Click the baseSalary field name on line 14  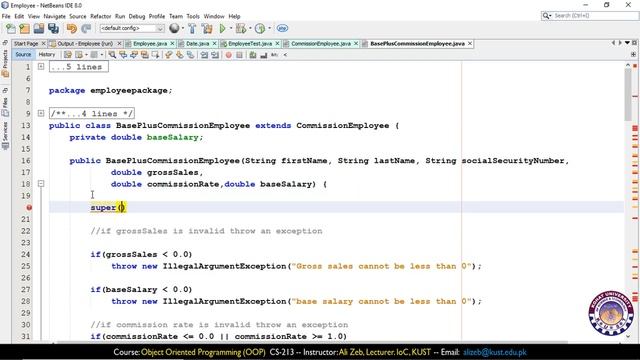pyautogui.click(x=172, y=137)
